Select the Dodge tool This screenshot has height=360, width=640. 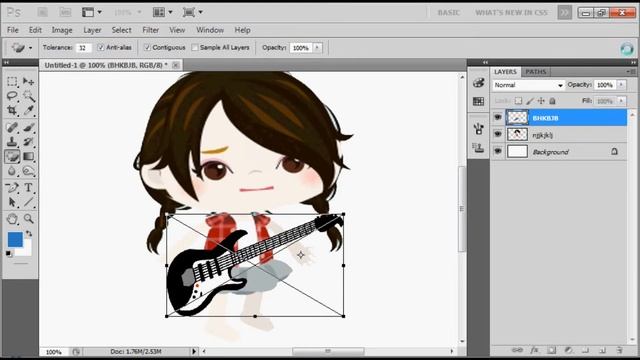point(28,171)
